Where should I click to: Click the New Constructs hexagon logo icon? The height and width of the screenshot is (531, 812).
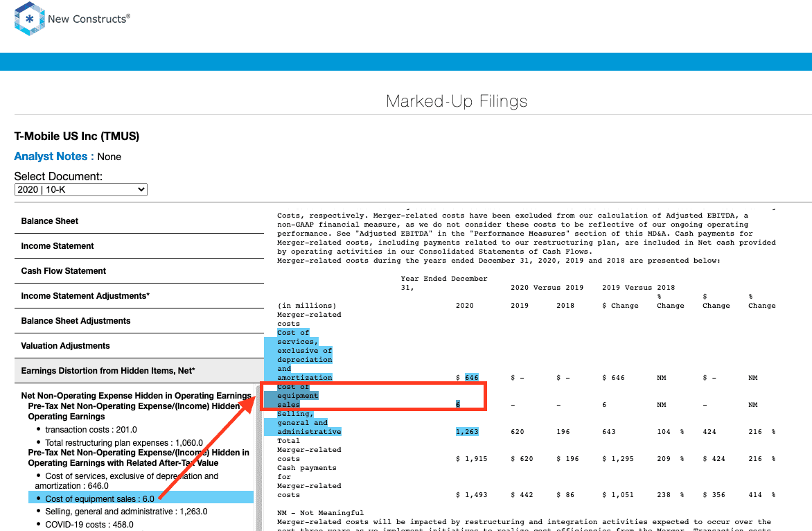pyautogui.click(x=30, y=19)
